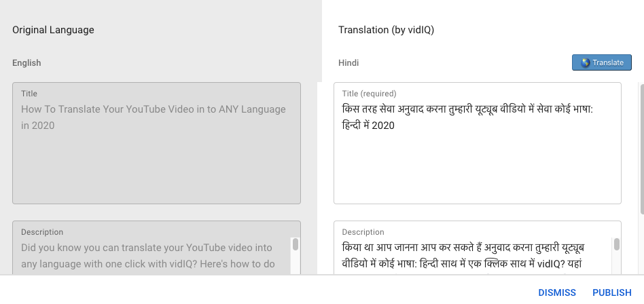Click the Original Language heading
This screenshot has height=304, width=644.
(x=53, y=30)
